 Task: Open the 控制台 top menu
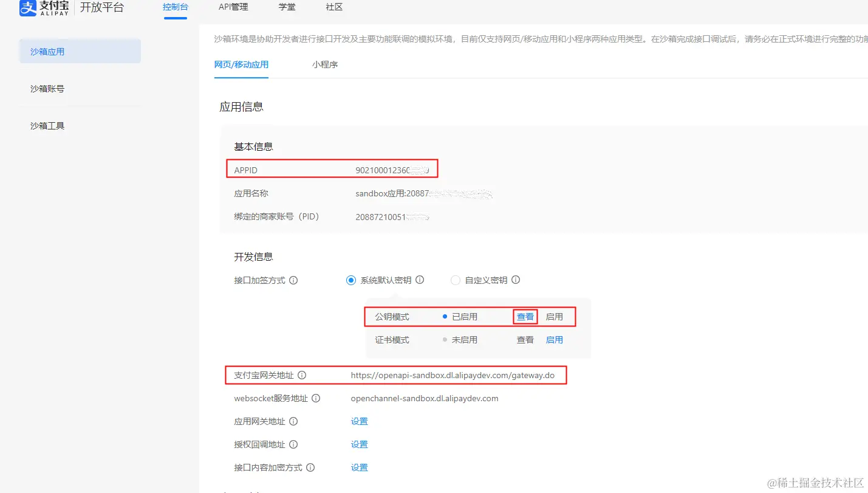pos(176,7)
